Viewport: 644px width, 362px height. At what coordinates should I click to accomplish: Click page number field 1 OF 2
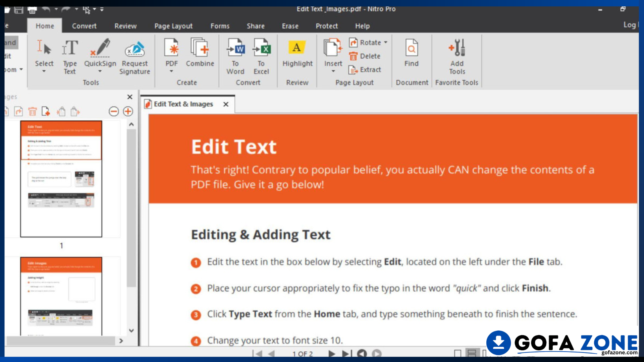(302, 354)
